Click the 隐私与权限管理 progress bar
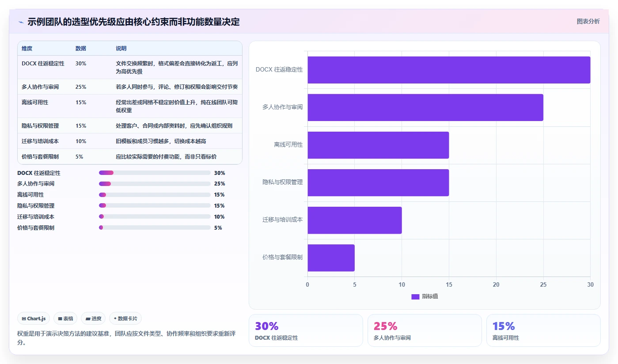 coord(155,205)
